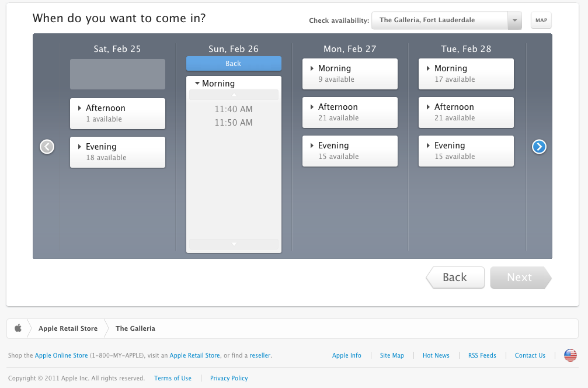Open Apple Retail Store breadcrumb
This screenshot has height=388, width=588.
(68, 328)
